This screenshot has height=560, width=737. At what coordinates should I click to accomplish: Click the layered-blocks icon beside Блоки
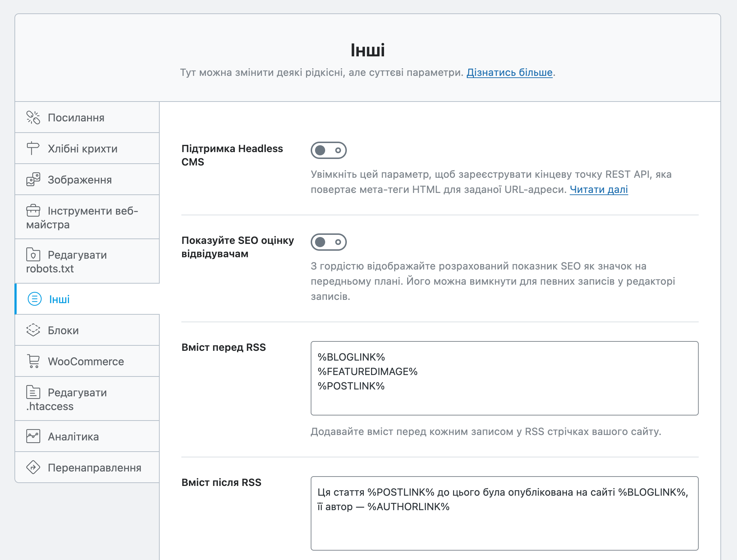coord(33,330)
